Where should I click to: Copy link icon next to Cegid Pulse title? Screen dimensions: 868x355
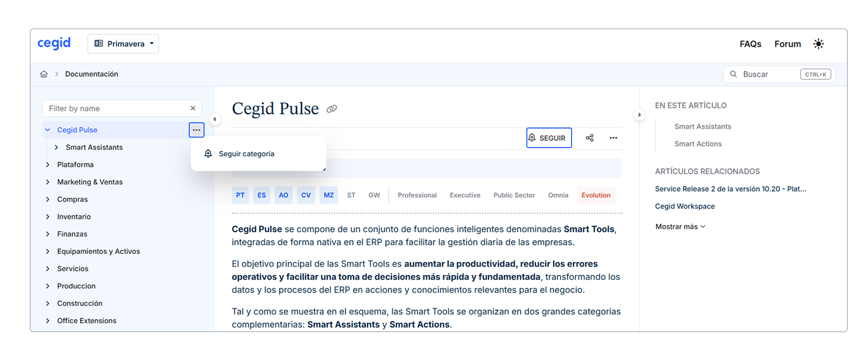(332, 109)
